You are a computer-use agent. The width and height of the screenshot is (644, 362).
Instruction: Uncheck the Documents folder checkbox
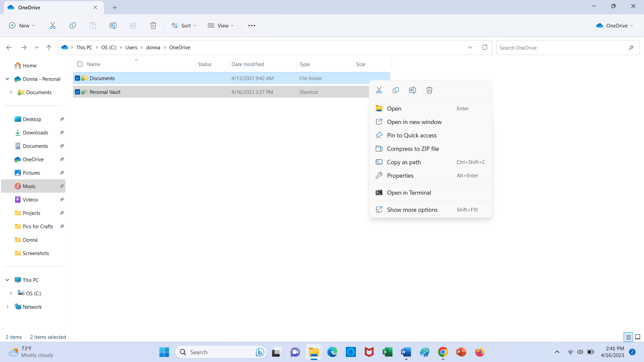coord(77,78)
